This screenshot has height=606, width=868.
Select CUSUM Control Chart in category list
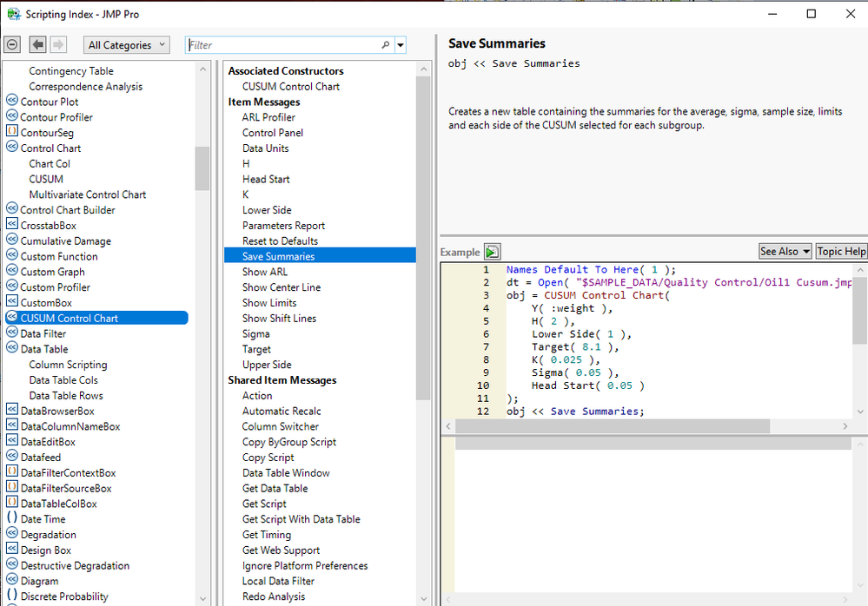click(x=96, y=318)
